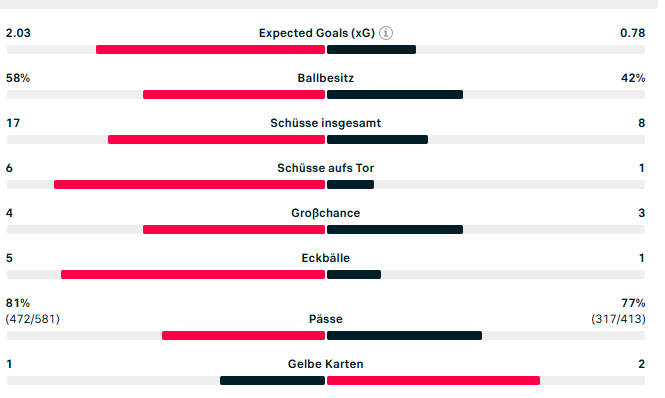The image size is (665, 398).
Task: Select the Eckbälle stat label
Action: tap(325, 258)
